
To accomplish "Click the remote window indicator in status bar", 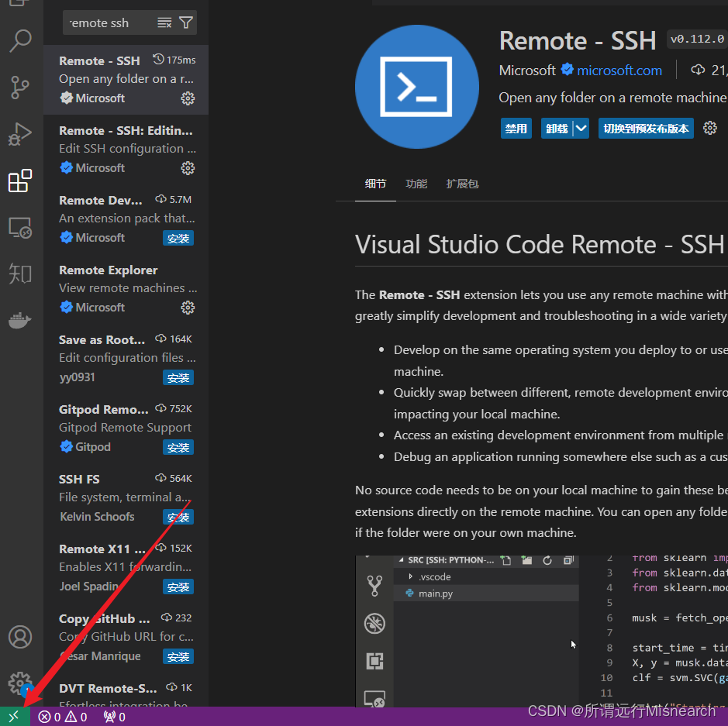I will click(15, 717).
